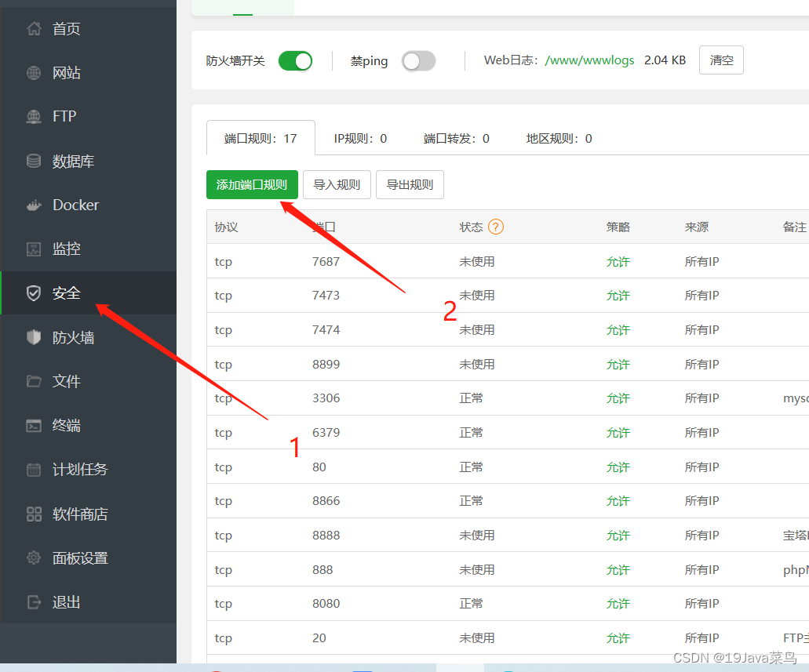Click 允许 policy in the 8080 row
Viewport: 809px width, 672px height.
[618, 604]
